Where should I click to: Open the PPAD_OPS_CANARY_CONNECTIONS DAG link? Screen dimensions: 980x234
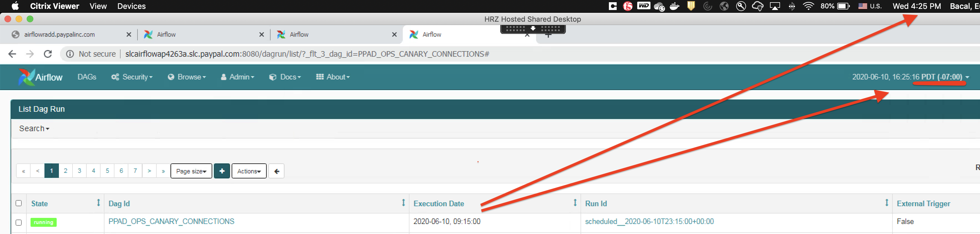click(x=171, y=221)
